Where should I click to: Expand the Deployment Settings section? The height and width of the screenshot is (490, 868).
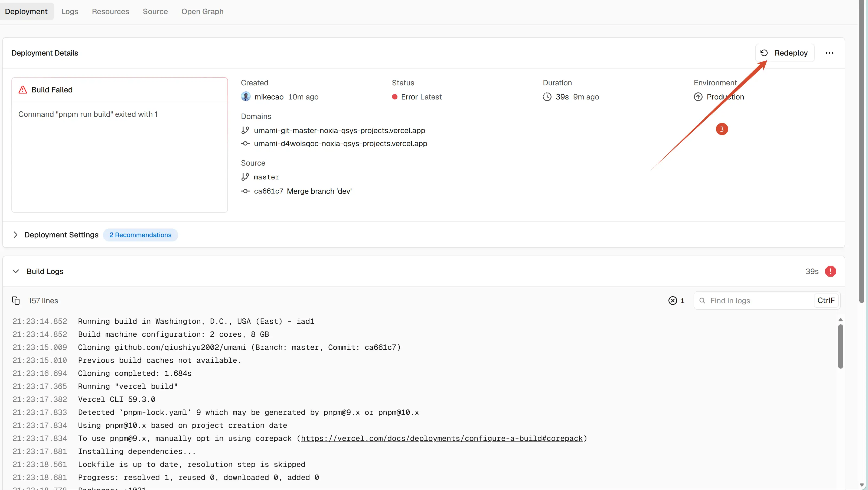[x=15, y=235]
